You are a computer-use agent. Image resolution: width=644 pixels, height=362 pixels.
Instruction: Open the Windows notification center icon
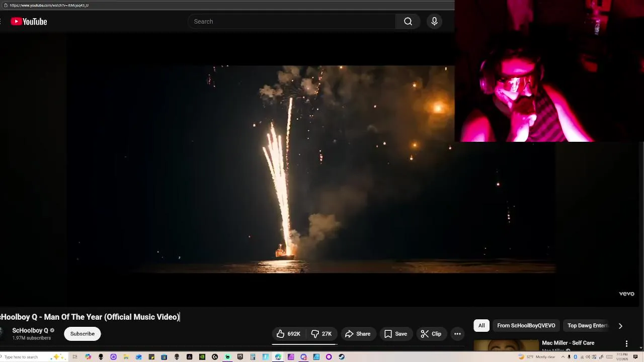(635, 357)
